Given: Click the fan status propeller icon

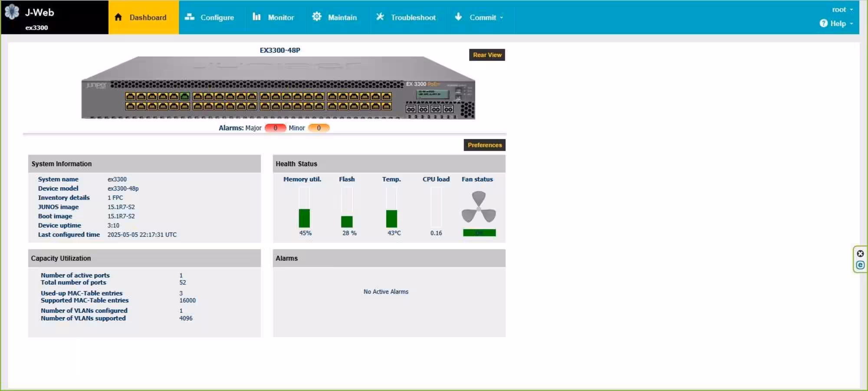Looking at the screenshot, I should click(x=479, y=208).
